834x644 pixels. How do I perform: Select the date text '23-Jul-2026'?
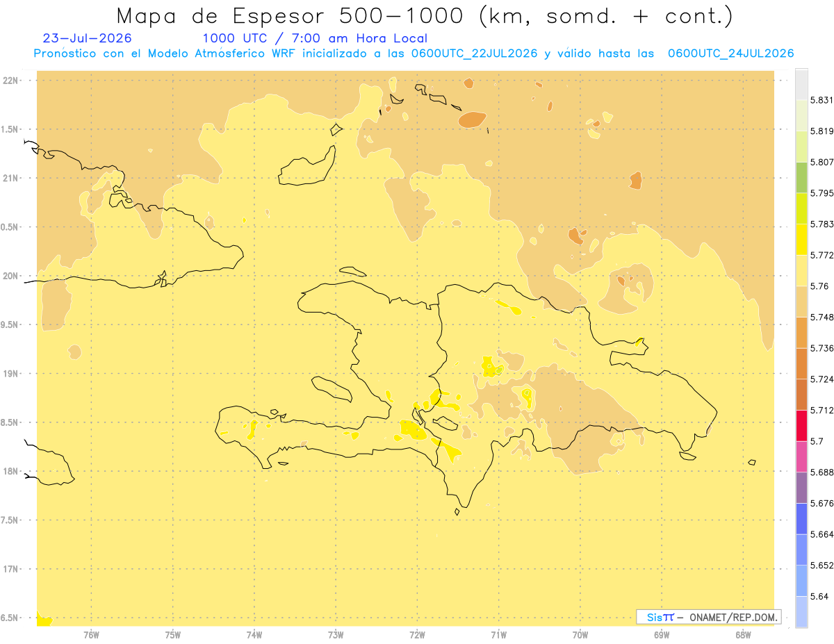[x=87, y=38]
